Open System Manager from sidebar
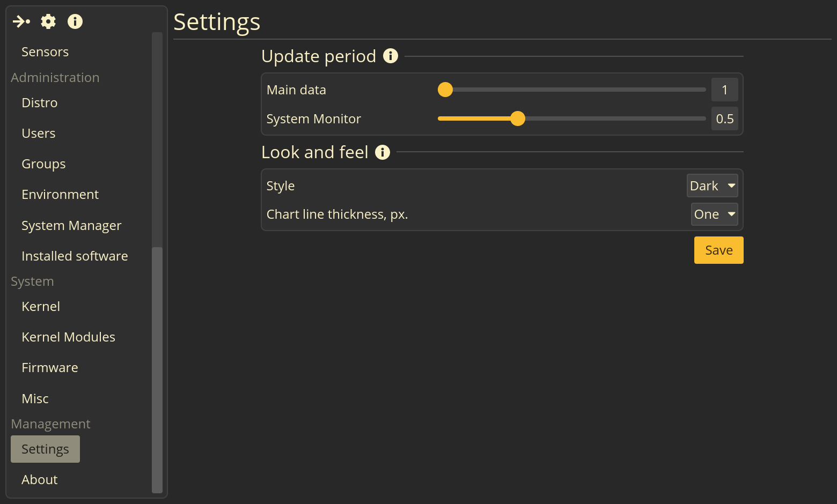This screenshot has height=504, width=837. (x=71, y=226)
